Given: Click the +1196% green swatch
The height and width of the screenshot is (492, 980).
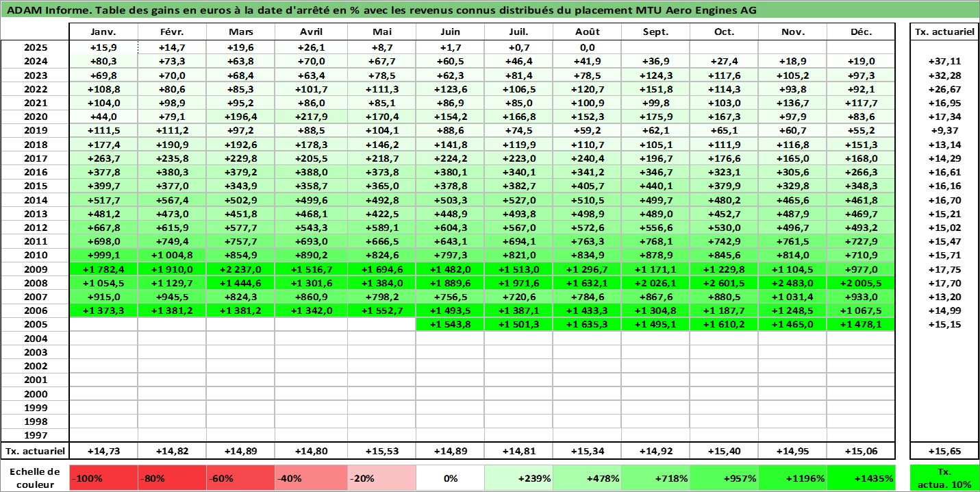Looking at the screenshot, I should [792, 478].
